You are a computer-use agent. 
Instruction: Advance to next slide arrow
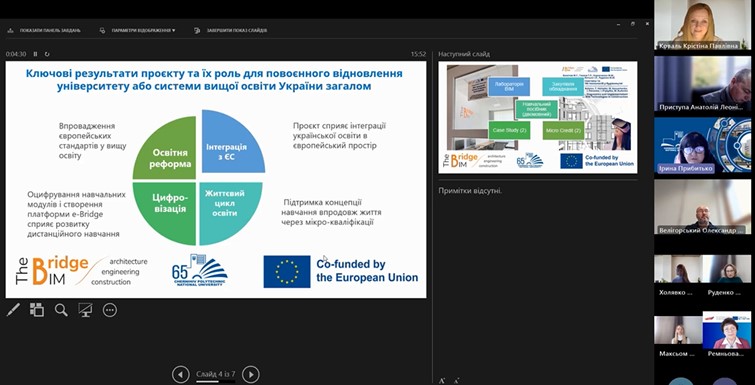point(250,374)
